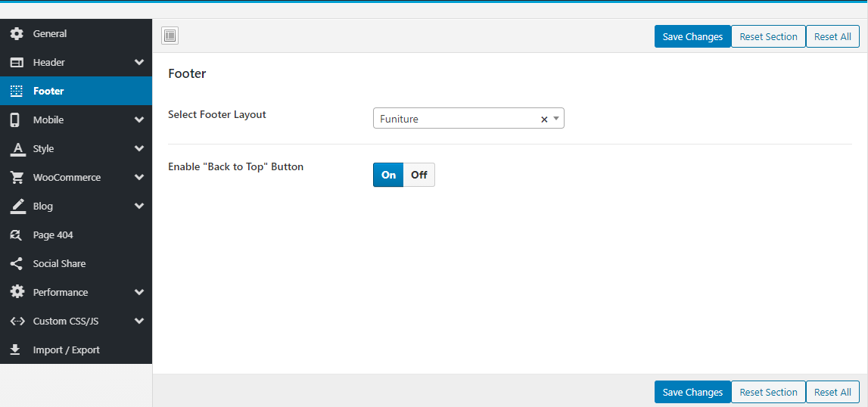
Task: Expand the Mobile submenu chevron
Action: pos(139,120)
